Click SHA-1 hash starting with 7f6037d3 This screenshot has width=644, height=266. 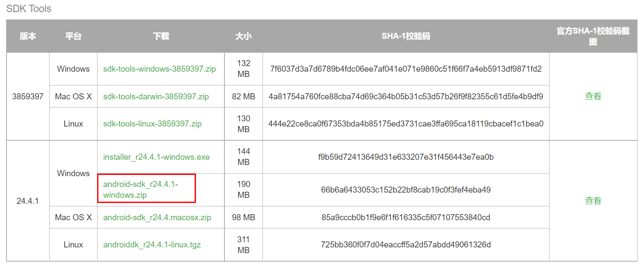click(x=406, y=69)
